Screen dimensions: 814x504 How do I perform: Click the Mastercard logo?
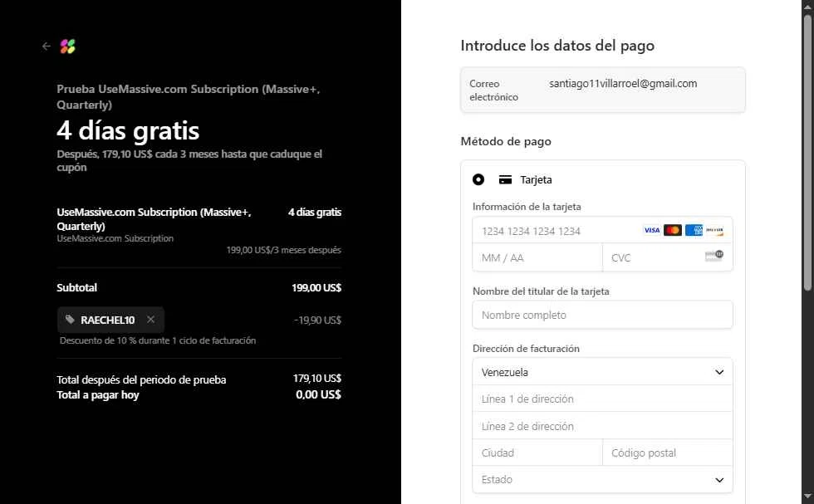click(x=672, y=230)
